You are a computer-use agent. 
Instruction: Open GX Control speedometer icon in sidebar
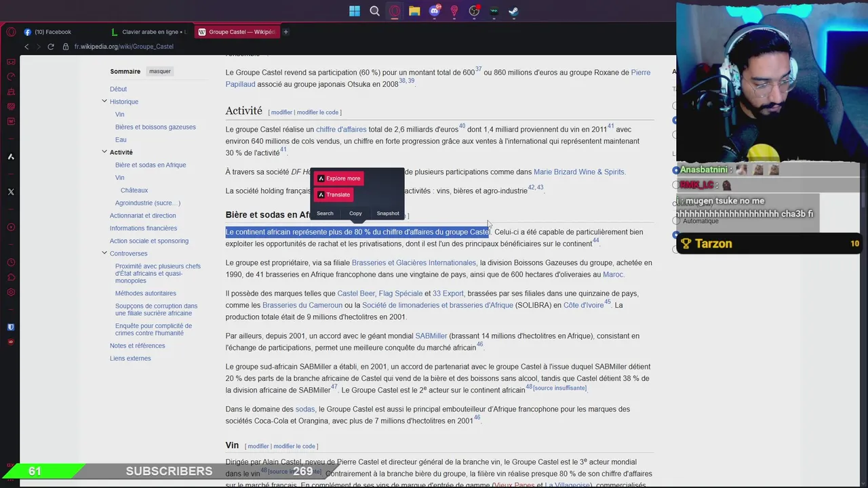pyautogui.click(x=11, y=77)
